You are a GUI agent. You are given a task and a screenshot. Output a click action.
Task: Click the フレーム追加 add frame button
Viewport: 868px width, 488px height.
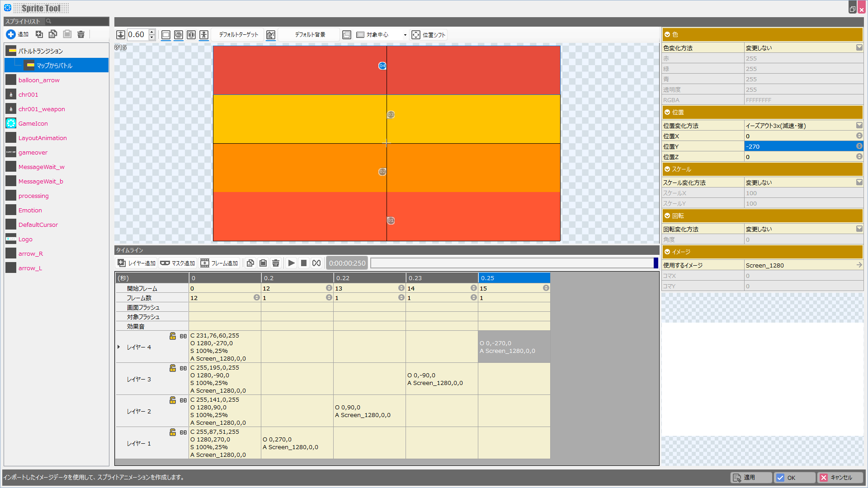click(x=219, y=263)
